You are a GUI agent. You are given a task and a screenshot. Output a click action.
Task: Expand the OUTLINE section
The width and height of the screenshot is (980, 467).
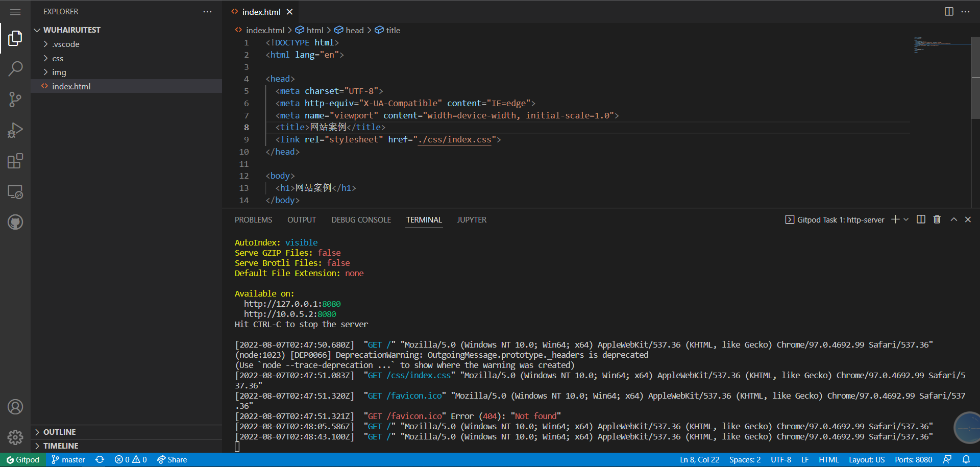coord(59,432)
